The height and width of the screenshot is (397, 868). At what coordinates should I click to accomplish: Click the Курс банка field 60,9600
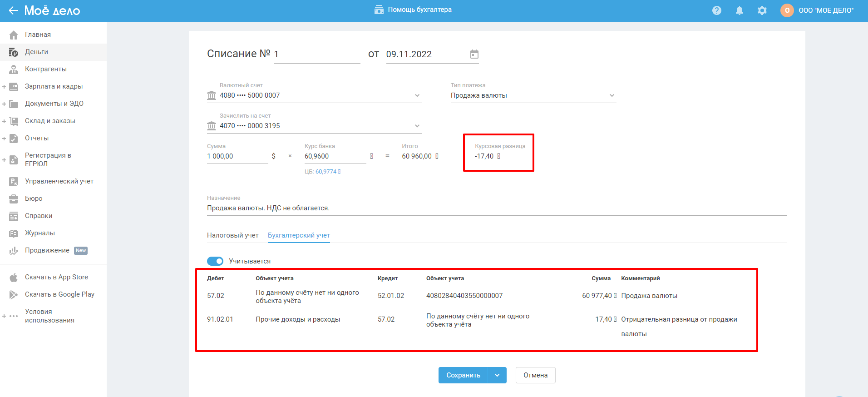coord(335,156)
